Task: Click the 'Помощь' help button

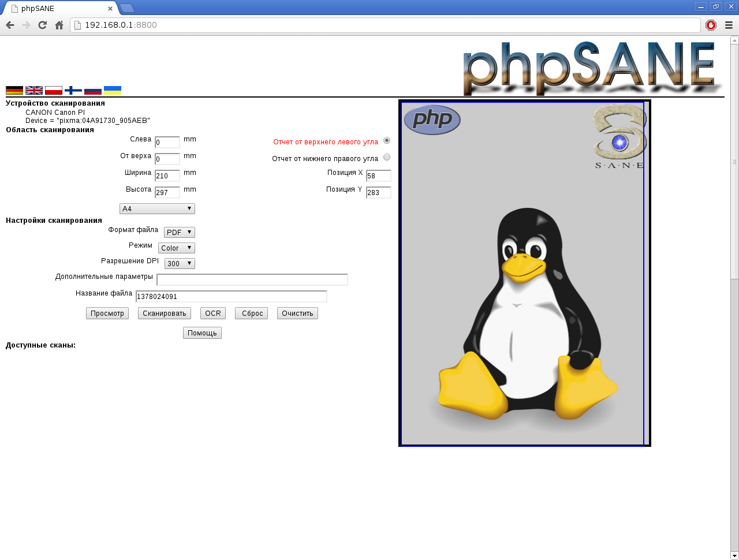Action: point(202,333)
